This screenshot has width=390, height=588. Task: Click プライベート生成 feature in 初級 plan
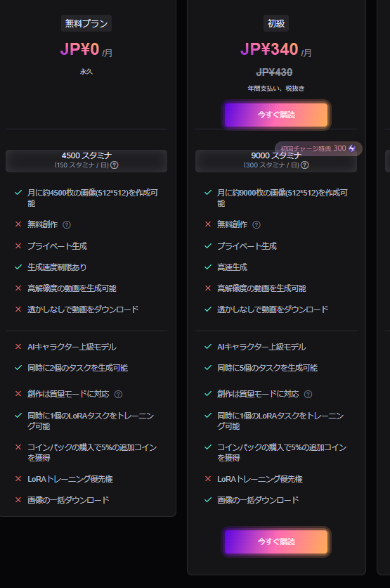247,246
